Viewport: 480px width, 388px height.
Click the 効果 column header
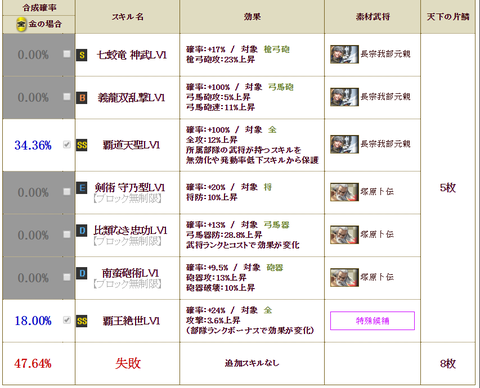(252, 17)
